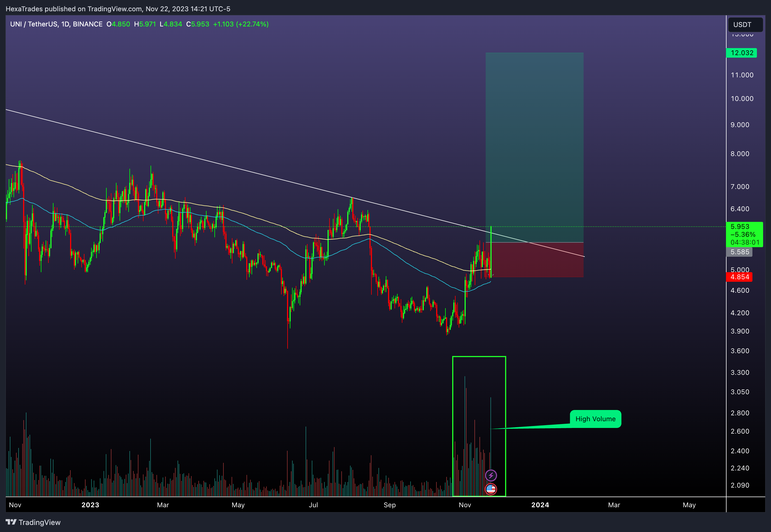The width and height of the screenshot is (771, 532).
Task: Click the 2024 label on the time axis
Action: [540, 505]
